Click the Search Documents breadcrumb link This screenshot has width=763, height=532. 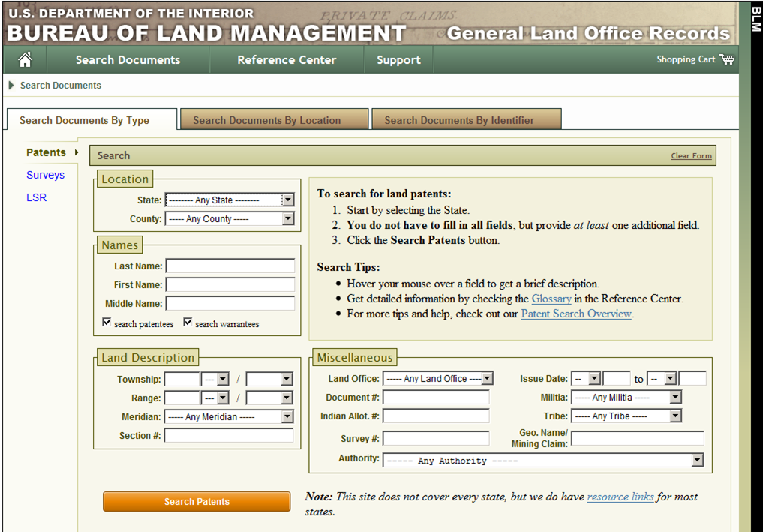(x=61, y=86)
